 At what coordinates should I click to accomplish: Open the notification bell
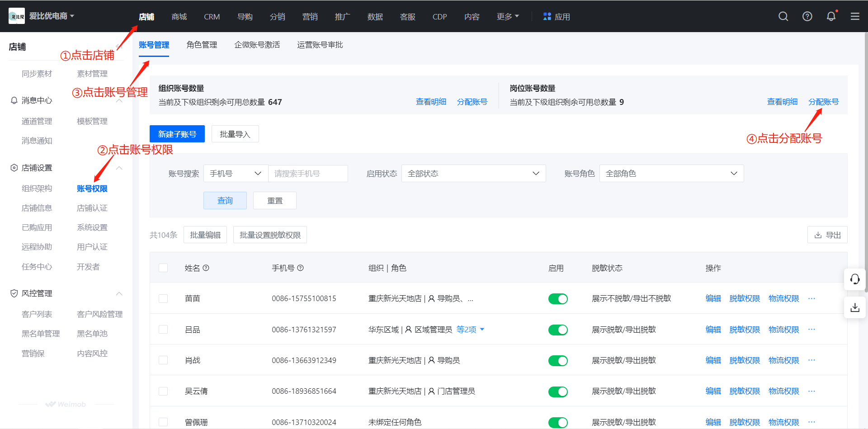pyautogui.click(x=831, y=16)
